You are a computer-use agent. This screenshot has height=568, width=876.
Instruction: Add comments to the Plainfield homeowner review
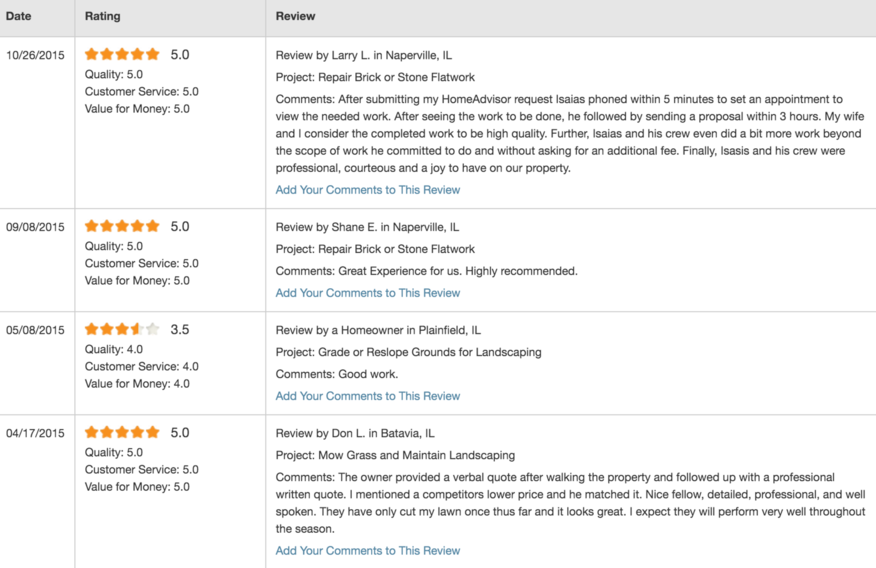(x=368, y=396)
